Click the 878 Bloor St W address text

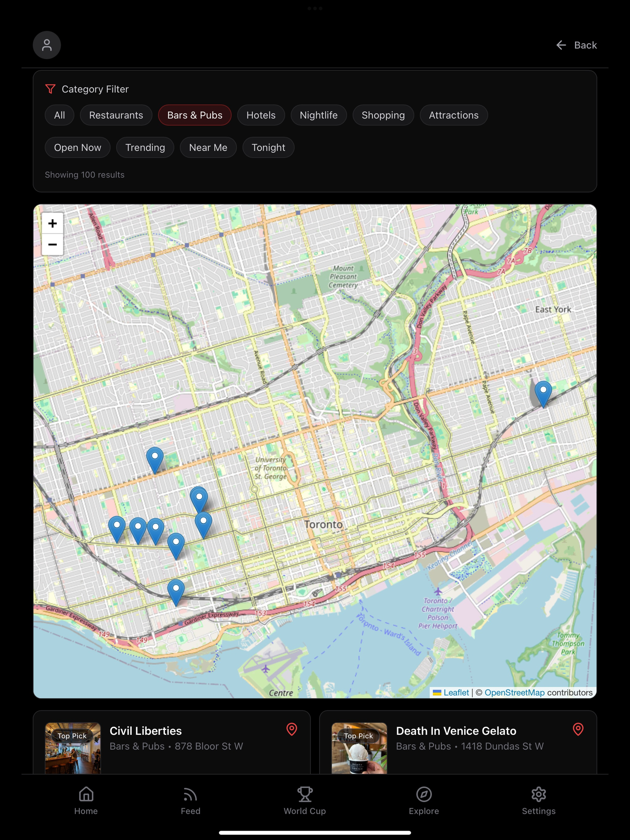coord(209,746)
